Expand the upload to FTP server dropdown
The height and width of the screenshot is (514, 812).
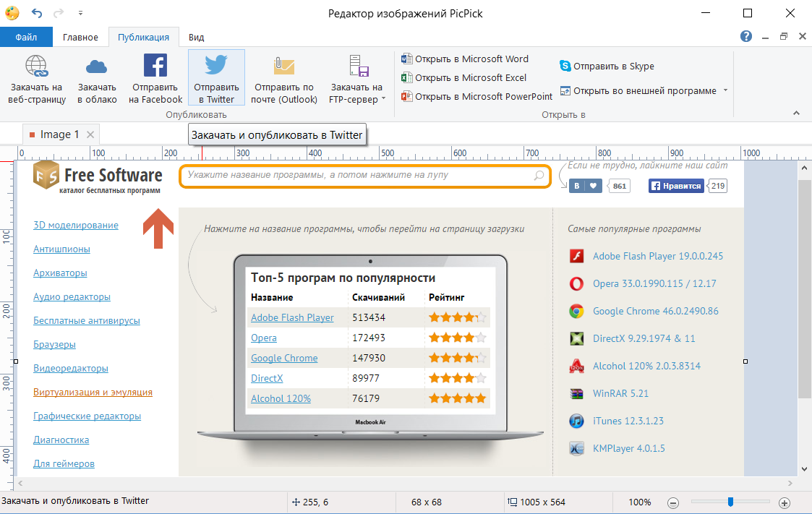(384, 99)
